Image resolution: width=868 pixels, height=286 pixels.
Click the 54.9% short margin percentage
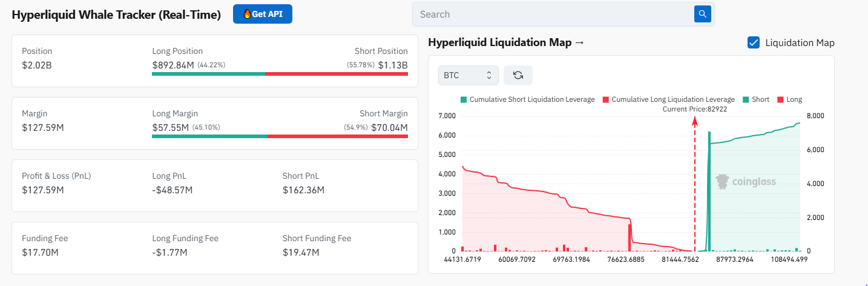pos(356,127)
